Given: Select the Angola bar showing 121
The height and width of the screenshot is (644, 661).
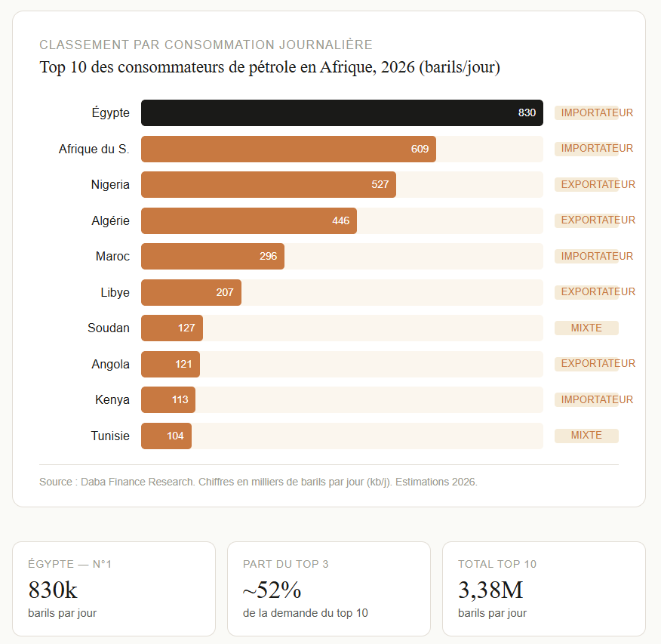Looking at the screenshot, I should [x=171, y=364].
